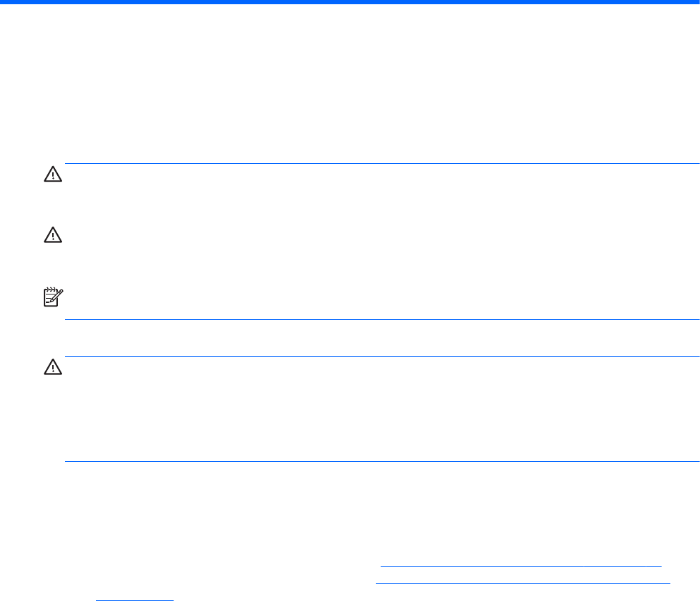The width and height of the screenshot is (700, 601).
Task: Open the first underlined link near the bottom
Action: 521,566
